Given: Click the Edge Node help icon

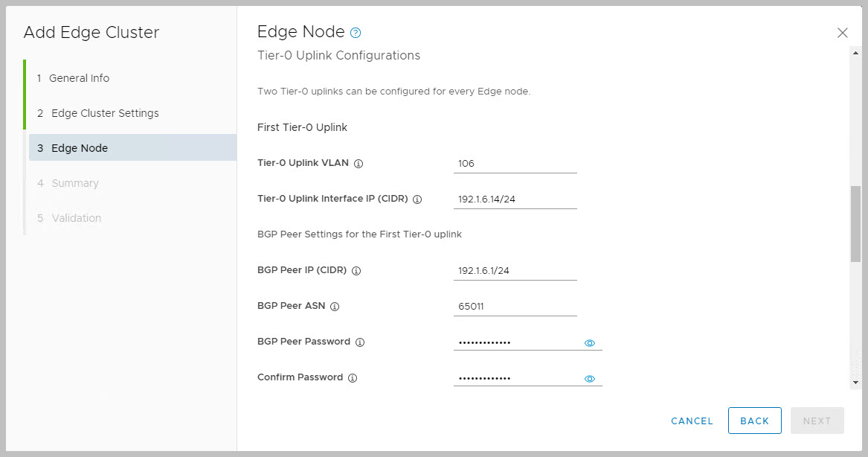Looking at the screenshot, I should click(x=356, y=33).
